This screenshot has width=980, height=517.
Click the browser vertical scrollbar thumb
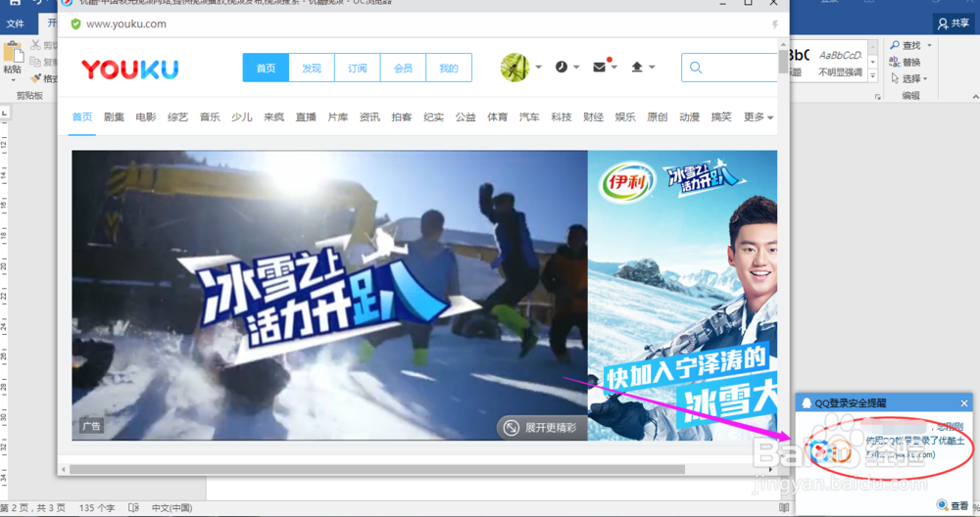(783, 62)
